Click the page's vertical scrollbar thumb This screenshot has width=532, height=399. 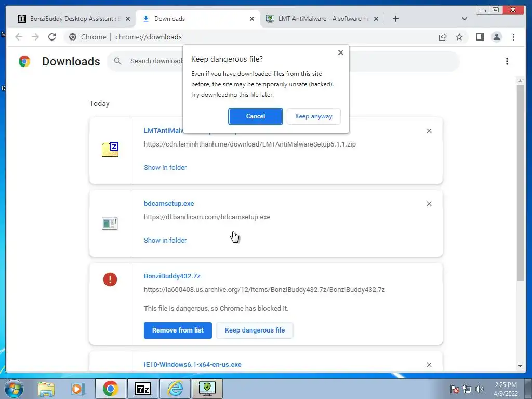[x=520, y=182]
